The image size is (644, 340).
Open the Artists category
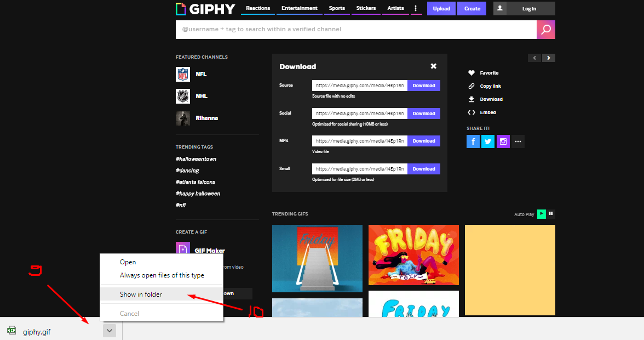[x=395, y=8]
